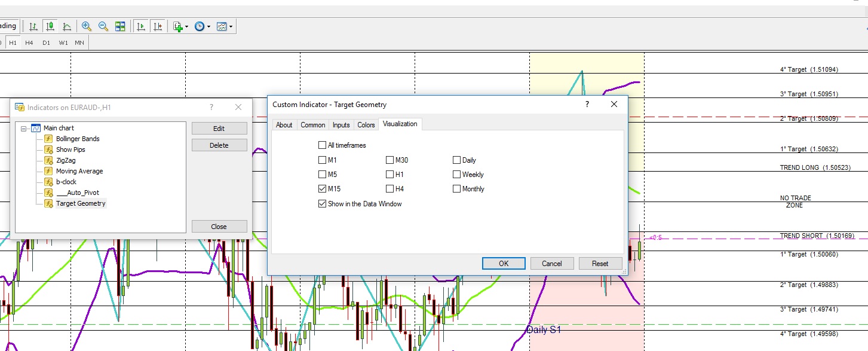The width and height of the screenshot is (868, 351).
Task: Enable the M30 checkbox
Action: (390, 160)
